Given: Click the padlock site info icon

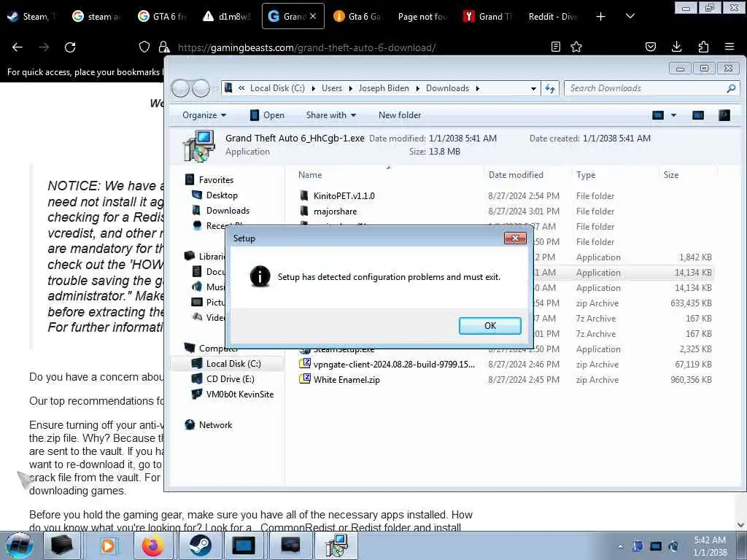Looking at the screenshot, I should coord(164,47).
